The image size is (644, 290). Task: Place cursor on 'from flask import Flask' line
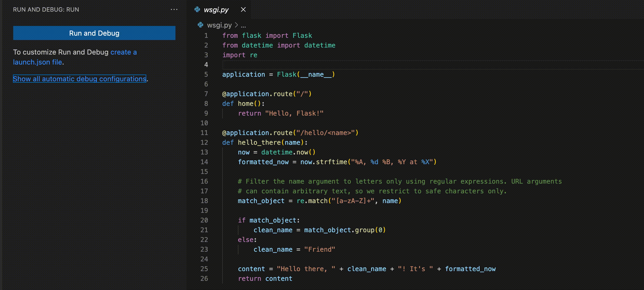point(267,35)
